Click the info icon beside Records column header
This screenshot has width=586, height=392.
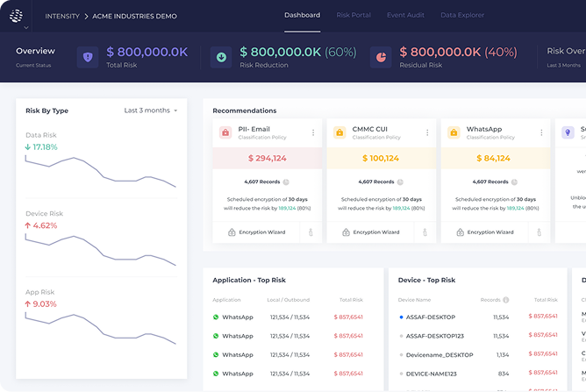[506, 300]
